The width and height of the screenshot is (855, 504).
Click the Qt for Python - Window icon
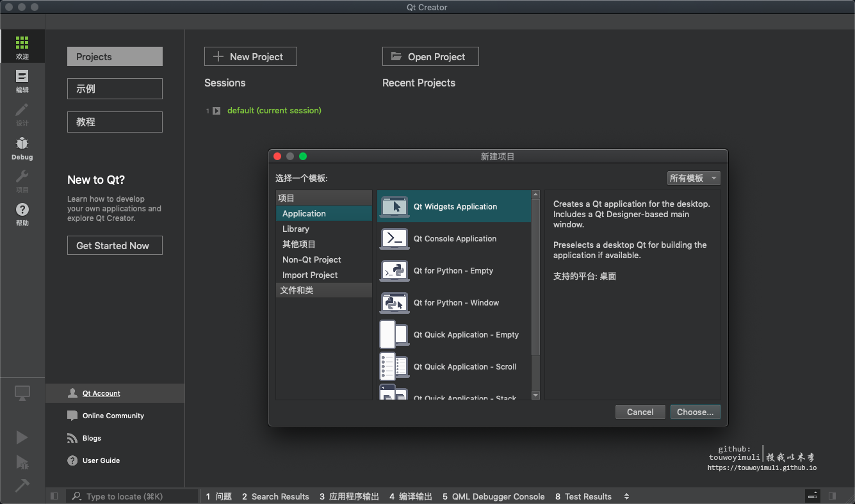point(395,303)
